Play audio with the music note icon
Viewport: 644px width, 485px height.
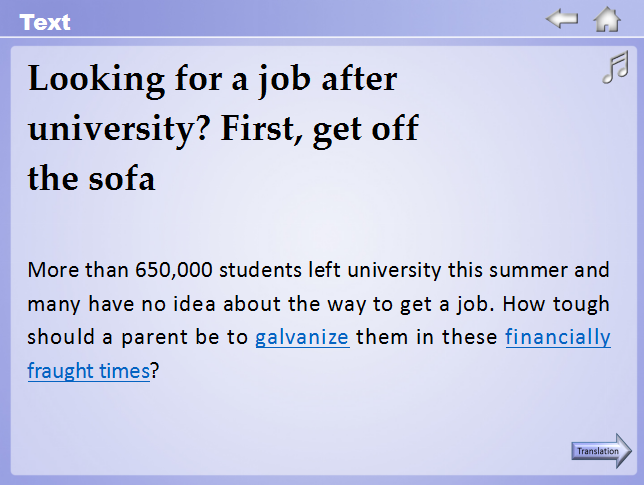click(x=615, y=69)
